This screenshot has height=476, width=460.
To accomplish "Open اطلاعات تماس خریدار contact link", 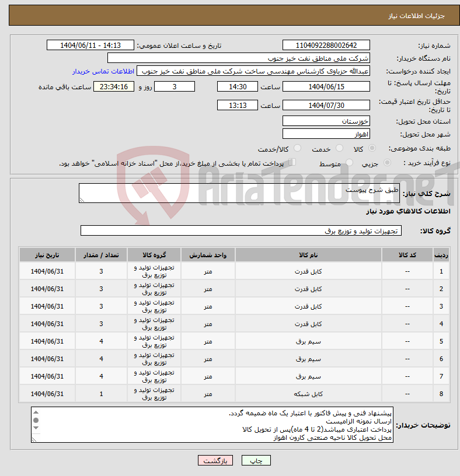I will pos(103,71).
